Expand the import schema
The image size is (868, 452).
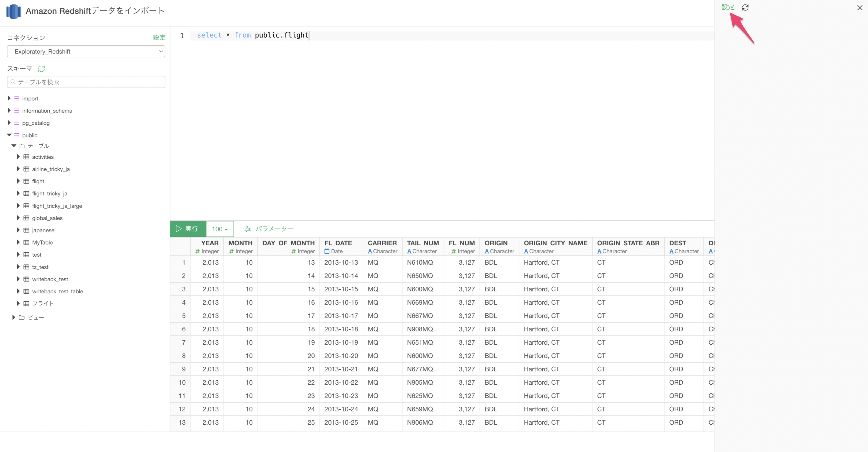point(9,98)
